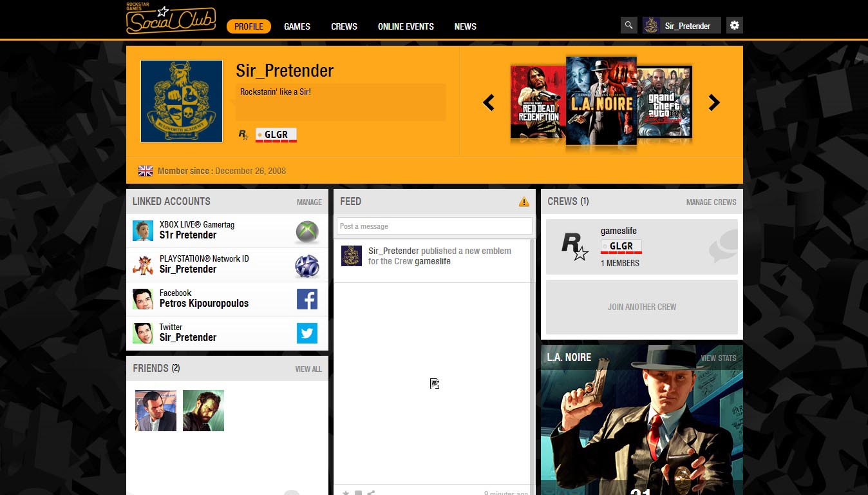Click the Facebook logo icon

point(307,299)
